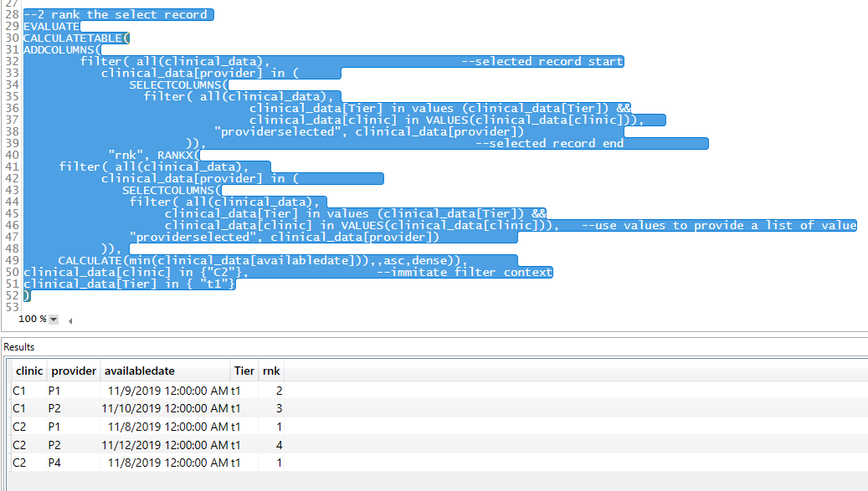Click the "C2" value on line 50
868x491 pixels.
click(221, 272)
